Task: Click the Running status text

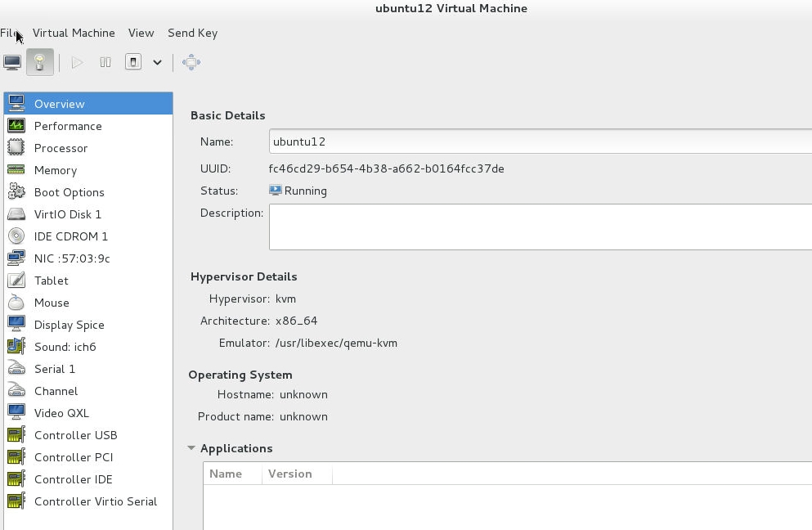Action: click(x=306, y=191)
